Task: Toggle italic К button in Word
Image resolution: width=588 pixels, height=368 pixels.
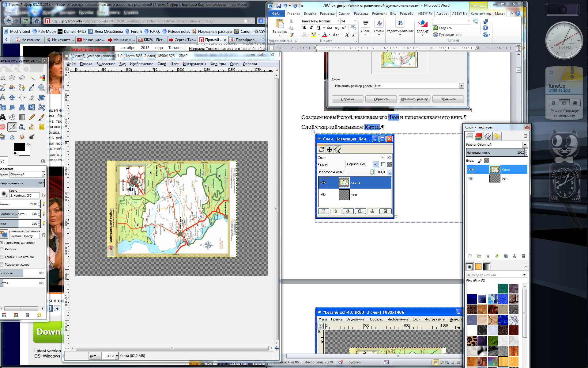Action: [311, 28]
